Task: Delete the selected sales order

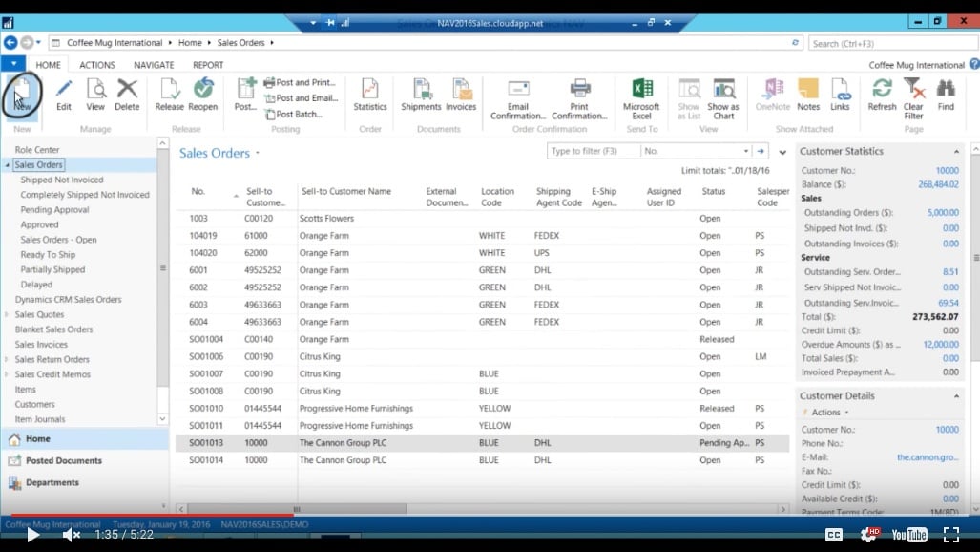Action: (x=127, y=96)
